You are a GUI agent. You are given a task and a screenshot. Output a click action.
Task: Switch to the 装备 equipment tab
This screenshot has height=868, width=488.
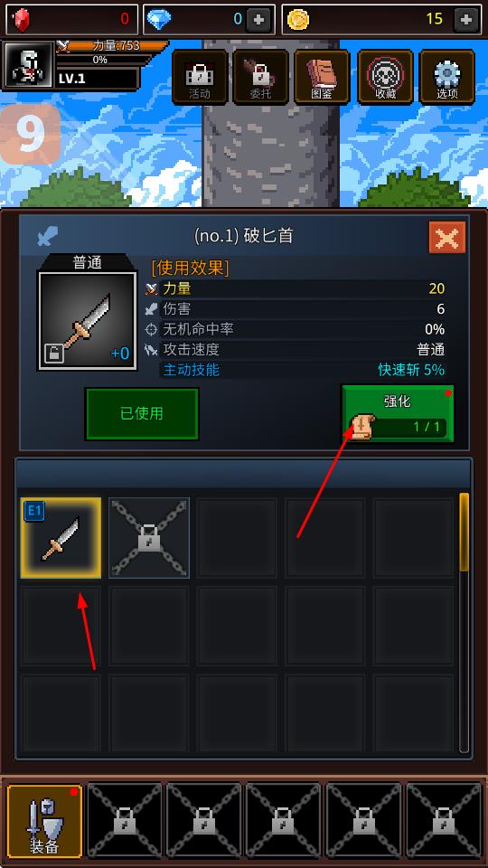tap(45, 821)
